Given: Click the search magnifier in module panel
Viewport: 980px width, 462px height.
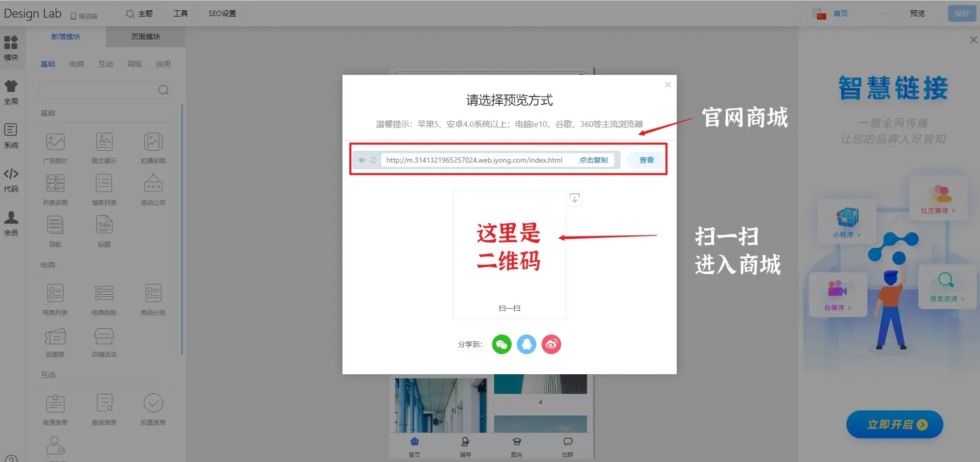Looking at the screenshot, I should coord(164,90).
